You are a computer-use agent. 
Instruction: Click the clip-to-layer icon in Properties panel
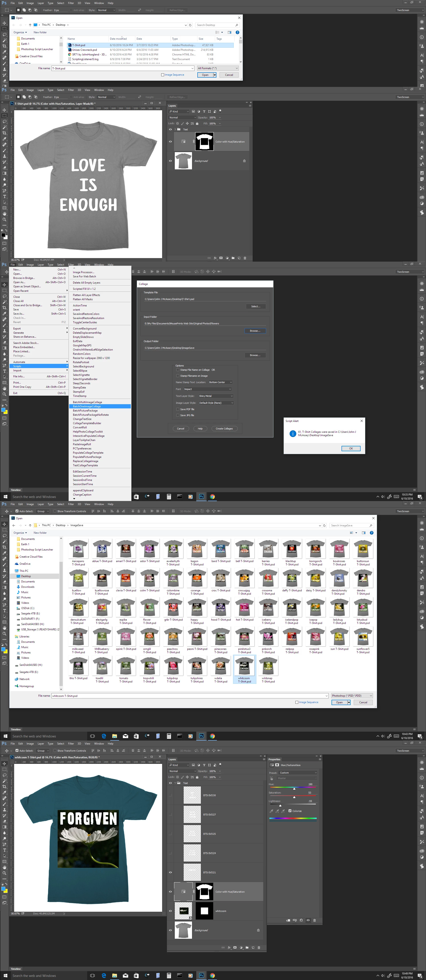[288, 920]
